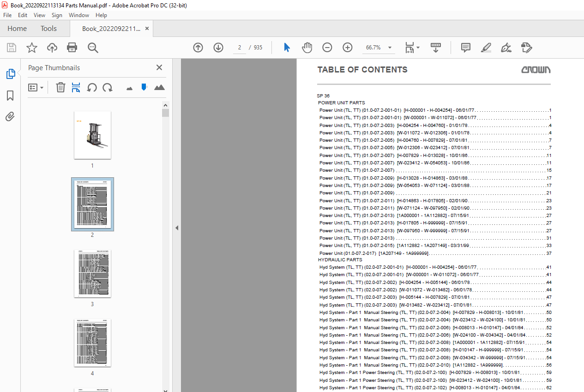Click the Print file icon
This screenshot has height=392, width=584.
(x=72, y=48)
